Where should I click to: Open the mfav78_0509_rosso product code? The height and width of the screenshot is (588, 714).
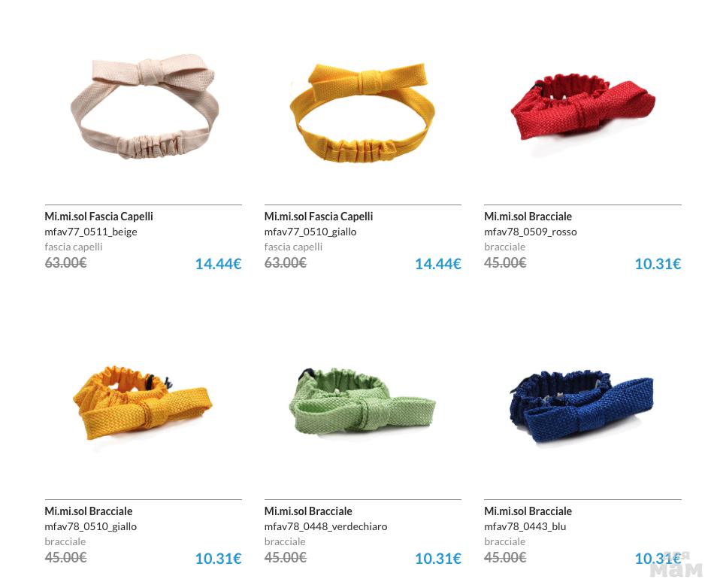(531, 232)
